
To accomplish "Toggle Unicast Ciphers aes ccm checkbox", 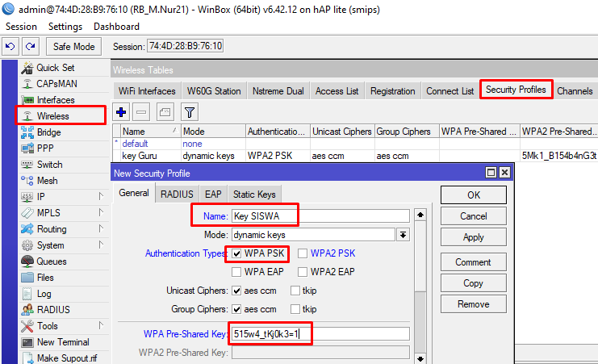I will [236, 291].
